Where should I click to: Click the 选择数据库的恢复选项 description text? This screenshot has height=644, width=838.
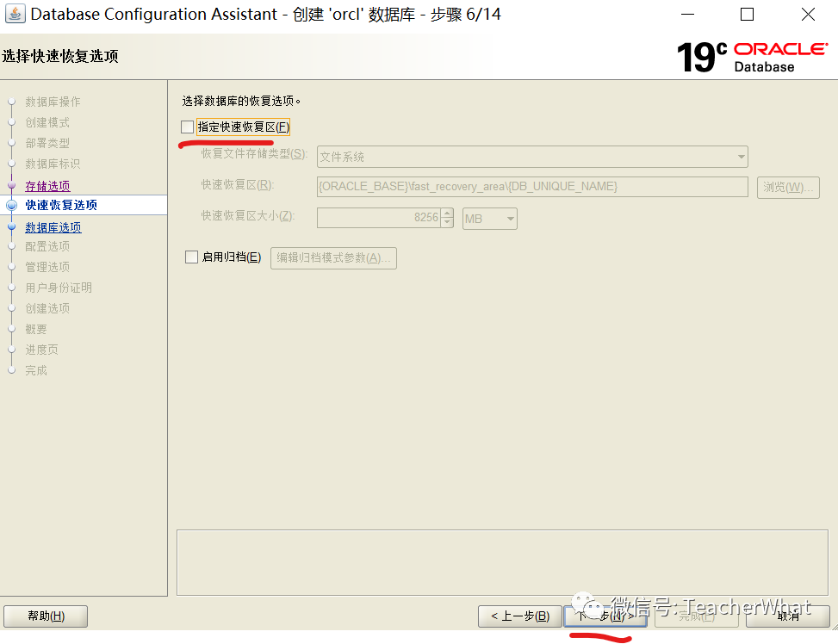point(241,101)
